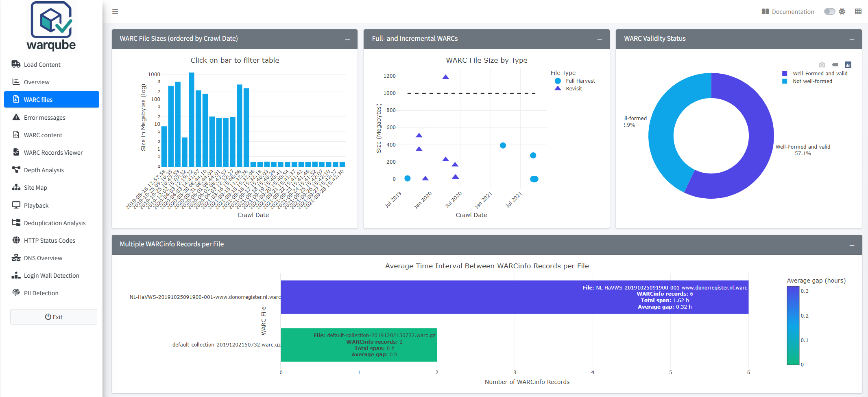Click the 'Well-Formed and valid 57.1%' donut label

pos(803,150)
